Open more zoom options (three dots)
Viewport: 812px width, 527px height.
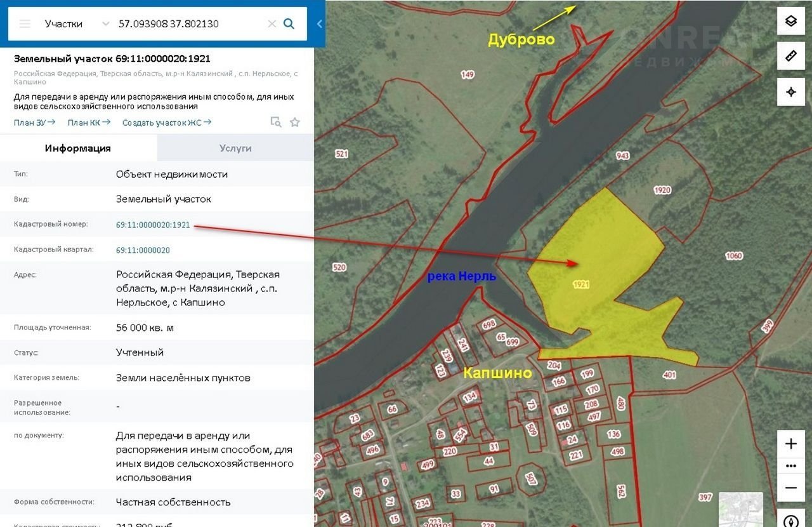coord(790,465)
